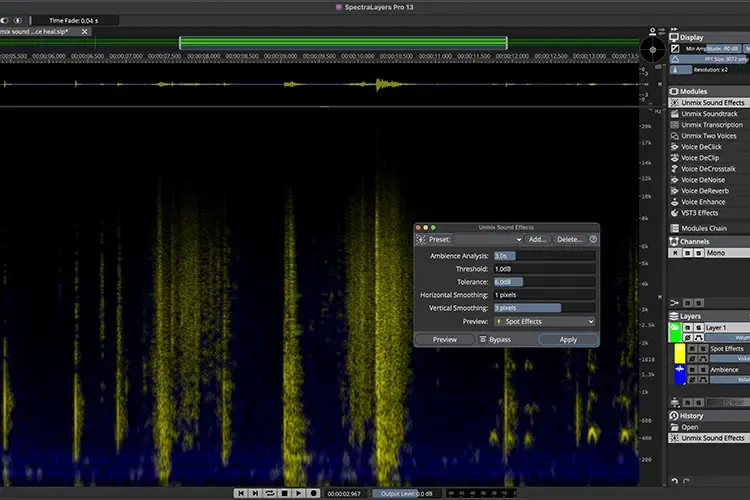750x500 pixels.
Task: Toggle loop playback in the transport bar
Action: click(x=270, y=493)
